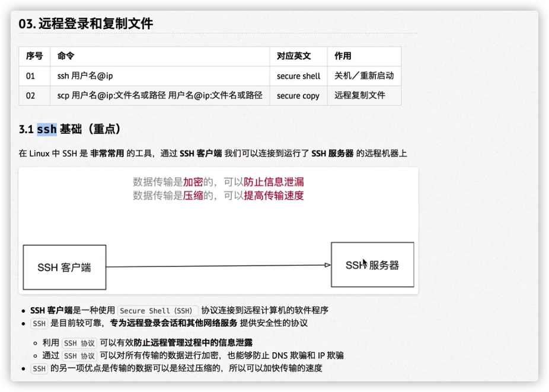Image resolution: width=549 pixels, height=392 pixels.
Task: Click the 'SSH 协议' code tag after '通过'
Action: [x=79, y=356]
